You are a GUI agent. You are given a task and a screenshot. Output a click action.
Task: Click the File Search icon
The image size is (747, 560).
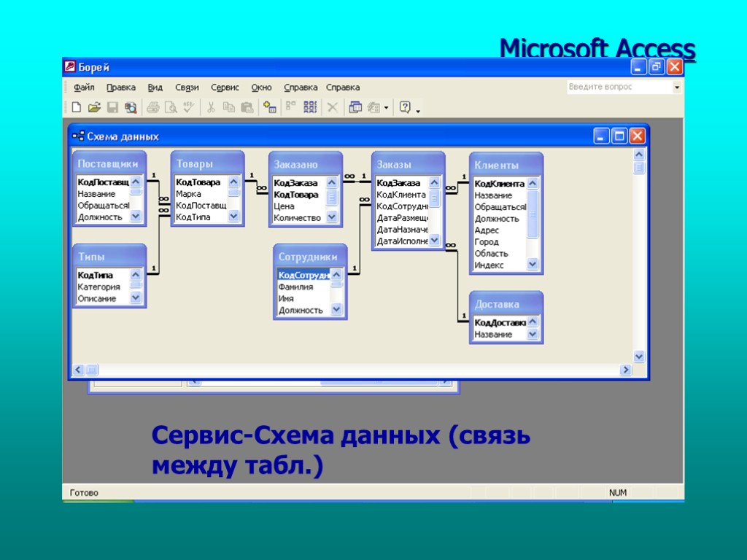click(x=131, y=108)
